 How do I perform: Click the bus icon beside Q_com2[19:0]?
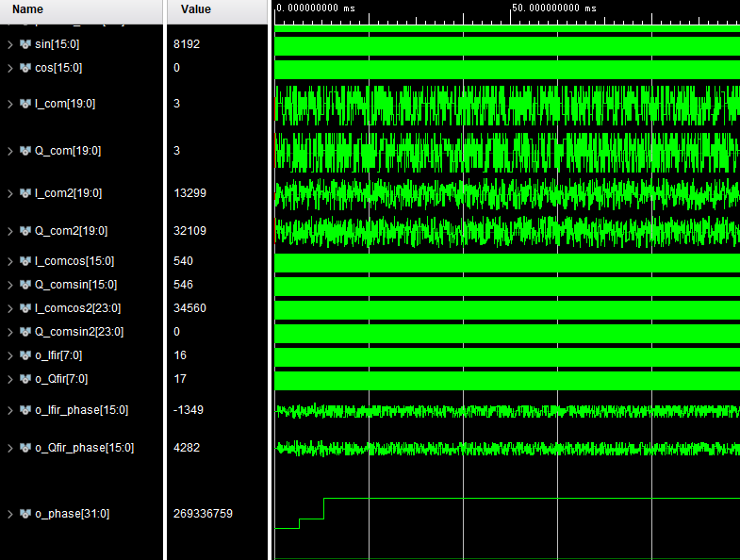pos(25,231)
